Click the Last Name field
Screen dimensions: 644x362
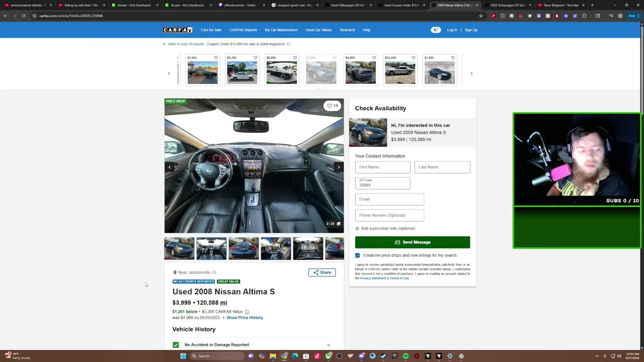point(442,167)
